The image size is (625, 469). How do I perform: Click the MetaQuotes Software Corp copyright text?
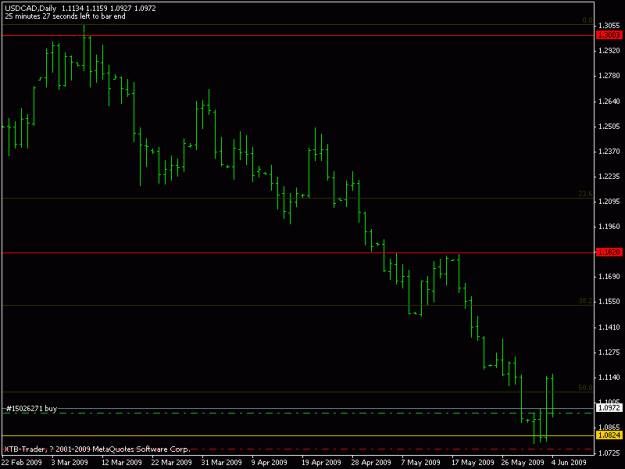[x=97, y=449]
